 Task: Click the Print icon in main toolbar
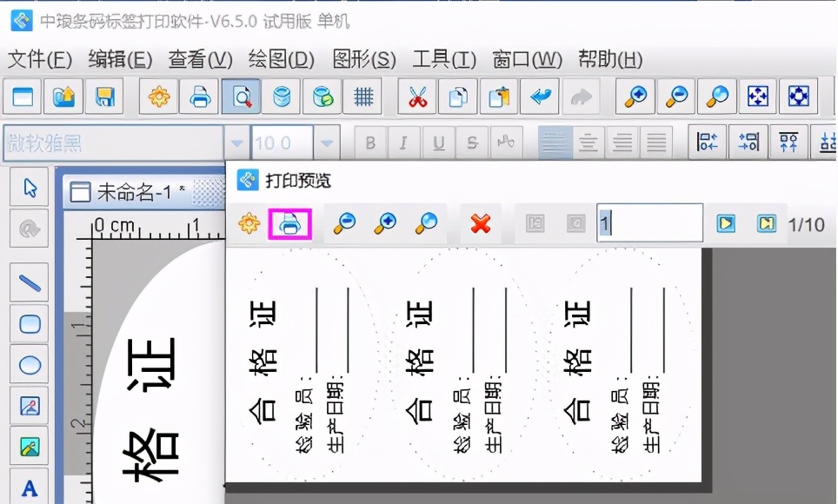(x=200, y=96)
